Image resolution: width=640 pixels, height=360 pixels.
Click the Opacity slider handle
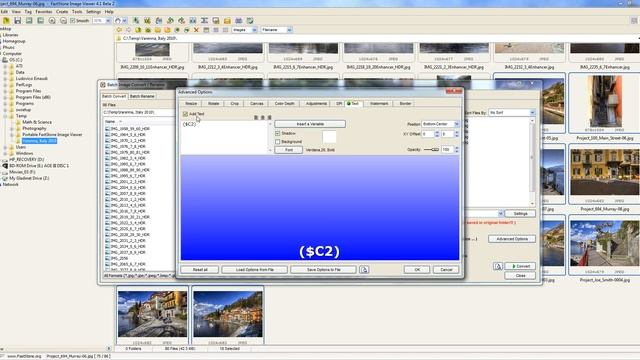coord(436,150)
